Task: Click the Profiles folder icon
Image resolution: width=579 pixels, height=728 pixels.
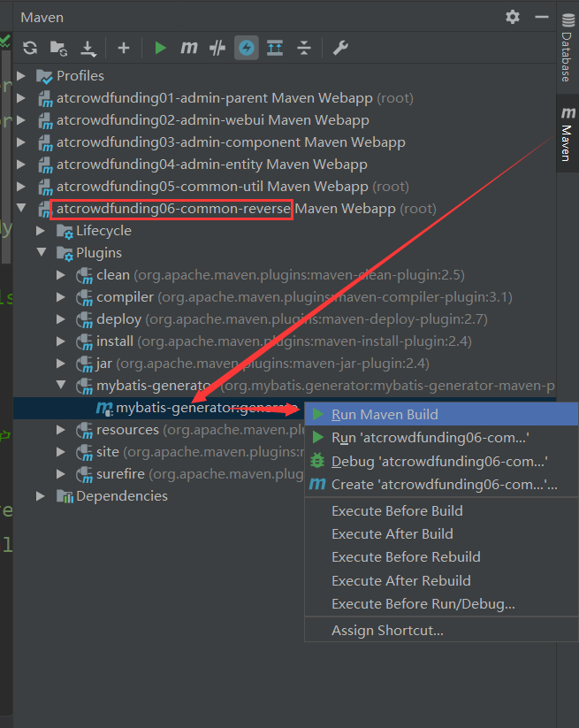Action: click(44, 76)
